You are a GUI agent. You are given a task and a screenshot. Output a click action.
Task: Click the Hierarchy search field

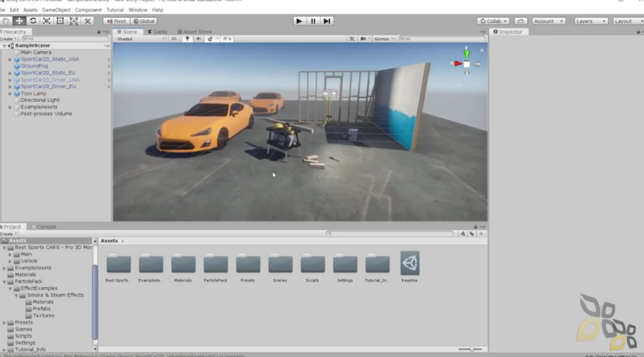65,38
